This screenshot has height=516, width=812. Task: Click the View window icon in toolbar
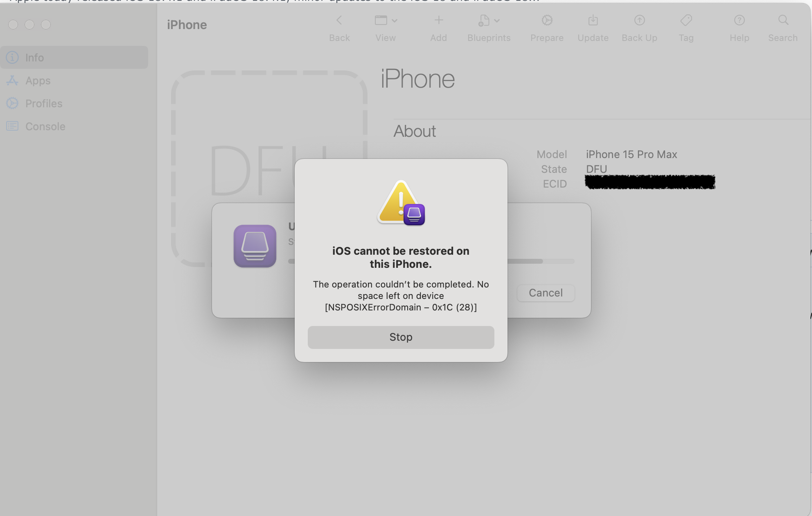point(381,20)
